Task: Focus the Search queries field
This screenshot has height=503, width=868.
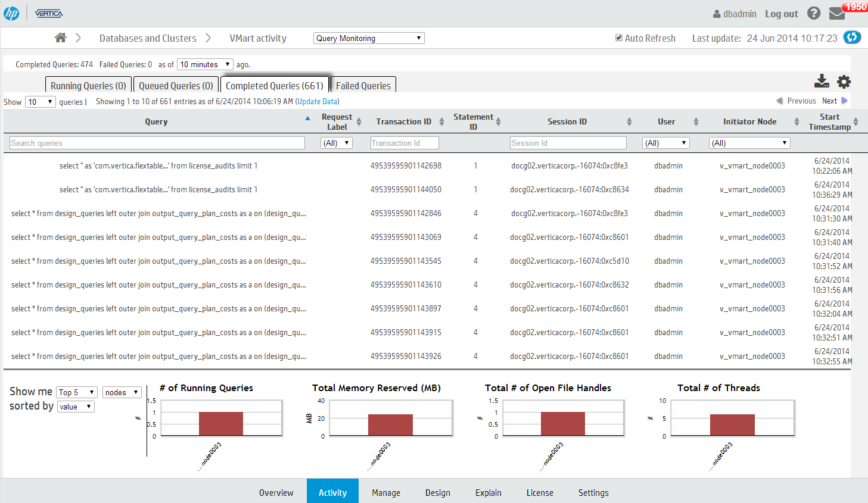Action: [x=157, y=143]
